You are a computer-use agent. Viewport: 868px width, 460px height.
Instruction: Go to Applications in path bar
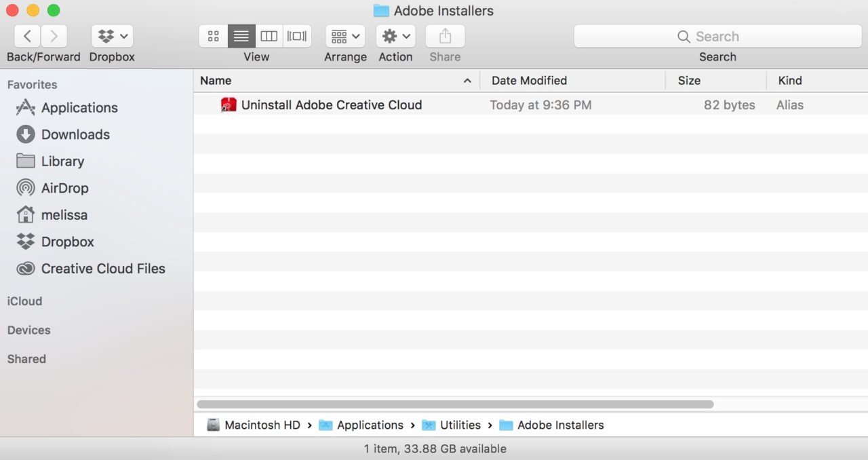tap(361, 425)
